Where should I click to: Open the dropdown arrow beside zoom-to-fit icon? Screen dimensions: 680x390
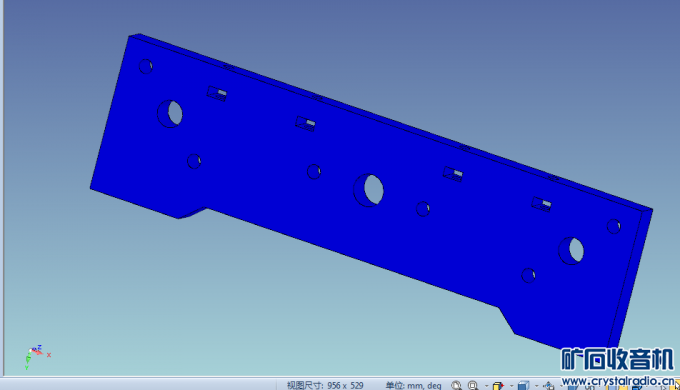pos(486,386)
